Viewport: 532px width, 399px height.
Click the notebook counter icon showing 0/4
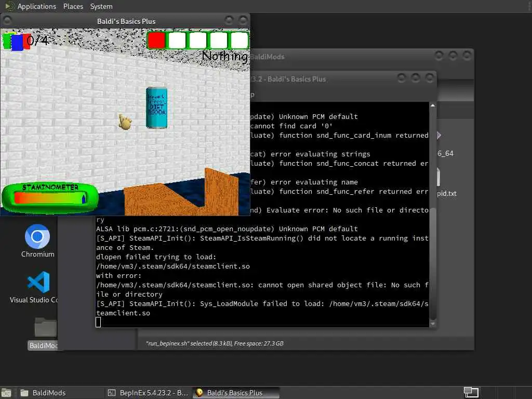[16, 42]
